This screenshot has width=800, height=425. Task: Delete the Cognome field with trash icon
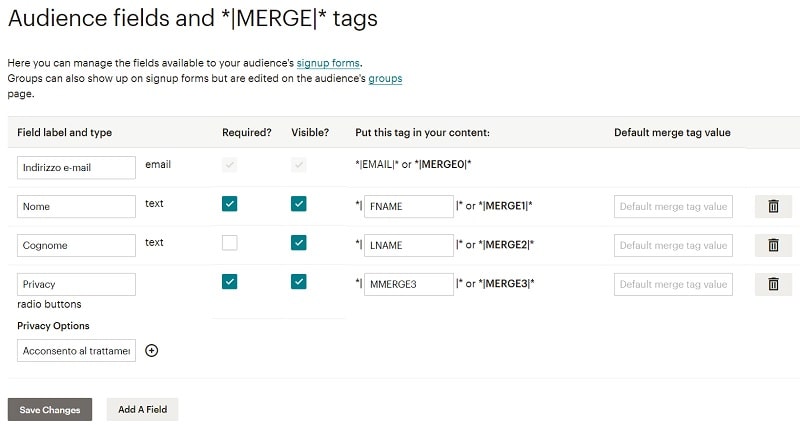773,245
